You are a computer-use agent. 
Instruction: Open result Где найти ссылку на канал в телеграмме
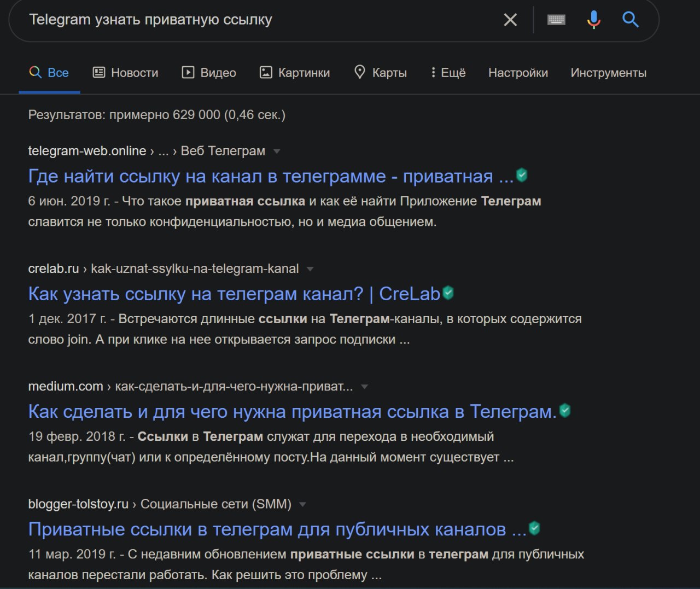tap(271, 176)
